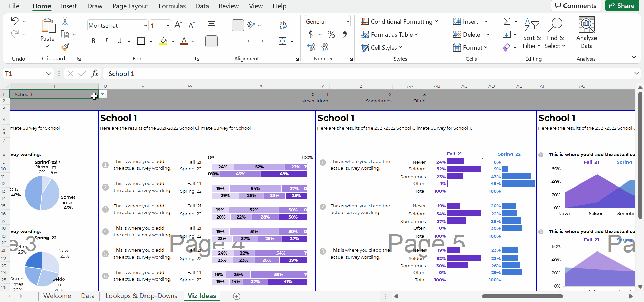Click the Cut scissors icon
644x302 pixels.
65,22
